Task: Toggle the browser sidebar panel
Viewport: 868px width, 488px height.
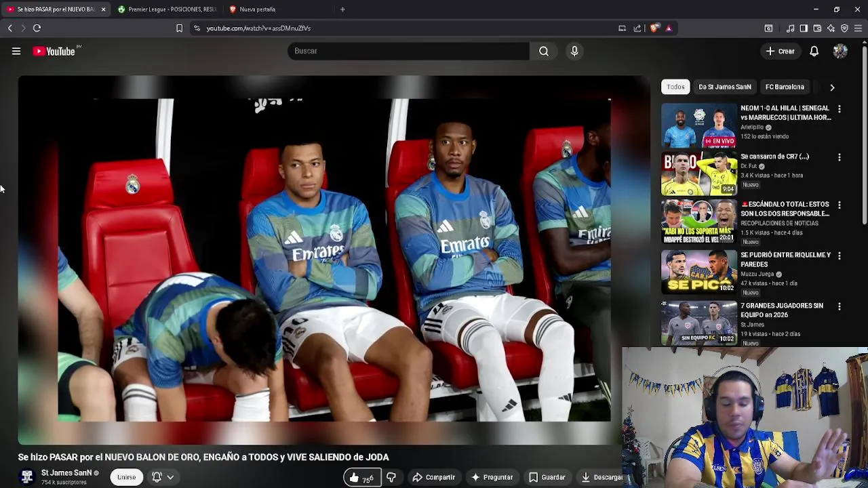Action: coord(804,28)
